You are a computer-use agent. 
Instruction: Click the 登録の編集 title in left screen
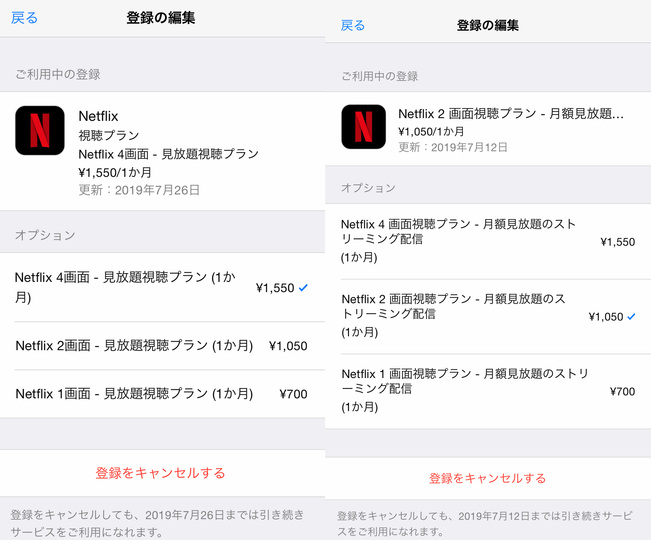click(x=161, y=18)
